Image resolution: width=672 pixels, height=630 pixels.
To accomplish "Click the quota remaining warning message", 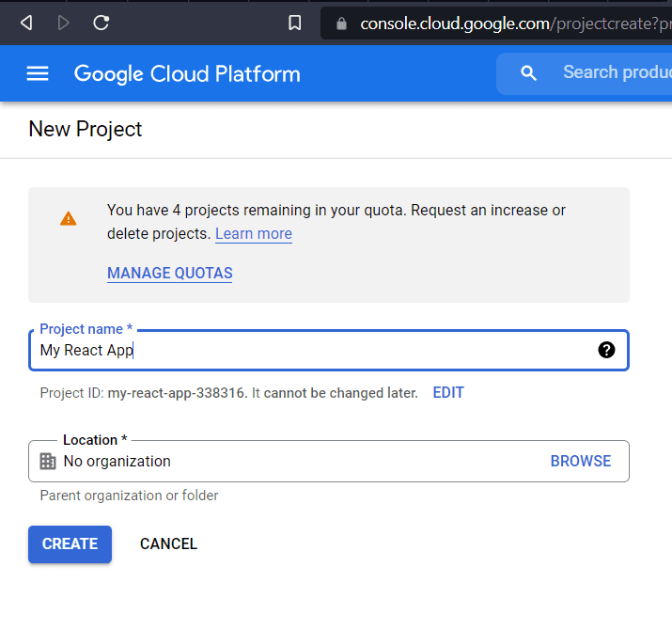I will [336, 222].
